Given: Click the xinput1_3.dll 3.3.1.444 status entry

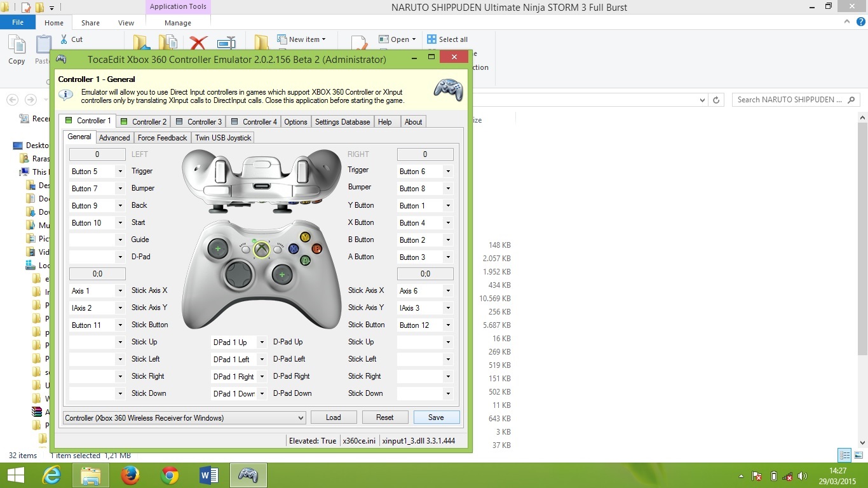Looking at the screenshot, I should (x=419, y=441).
